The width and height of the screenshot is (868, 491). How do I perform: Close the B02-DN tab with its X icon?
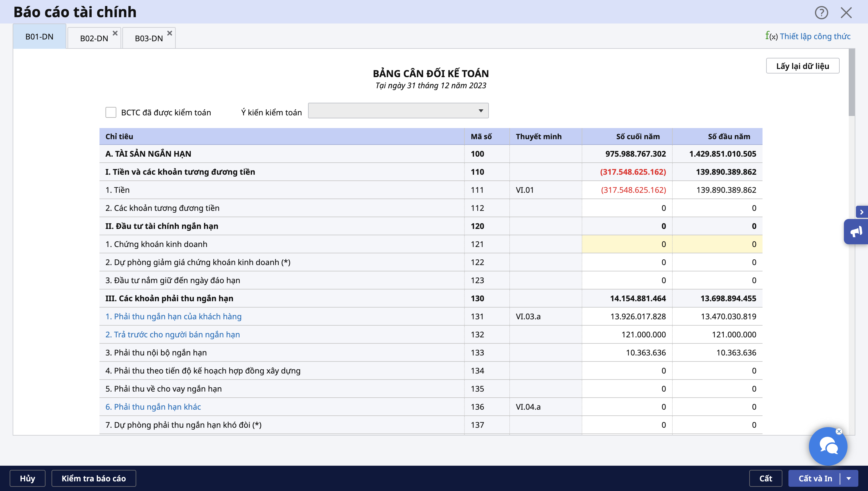point(115,33)
